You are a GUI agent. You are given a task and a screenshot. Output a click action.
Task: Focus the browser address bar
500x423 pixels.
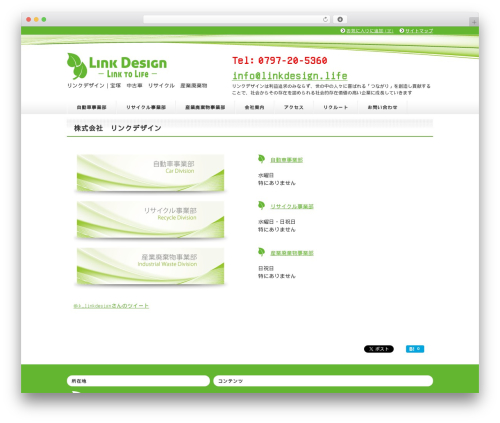click(236, 19)
